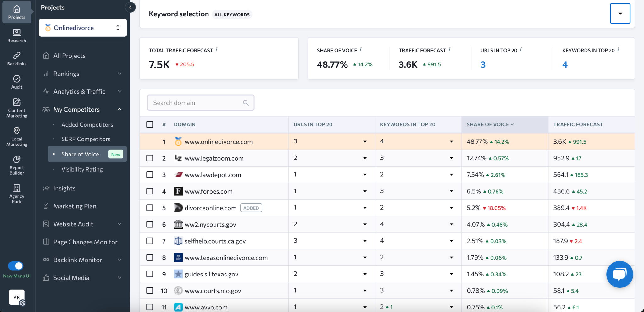
Task: Select the Backlinks sidebar icon
Action: [17, 58]
